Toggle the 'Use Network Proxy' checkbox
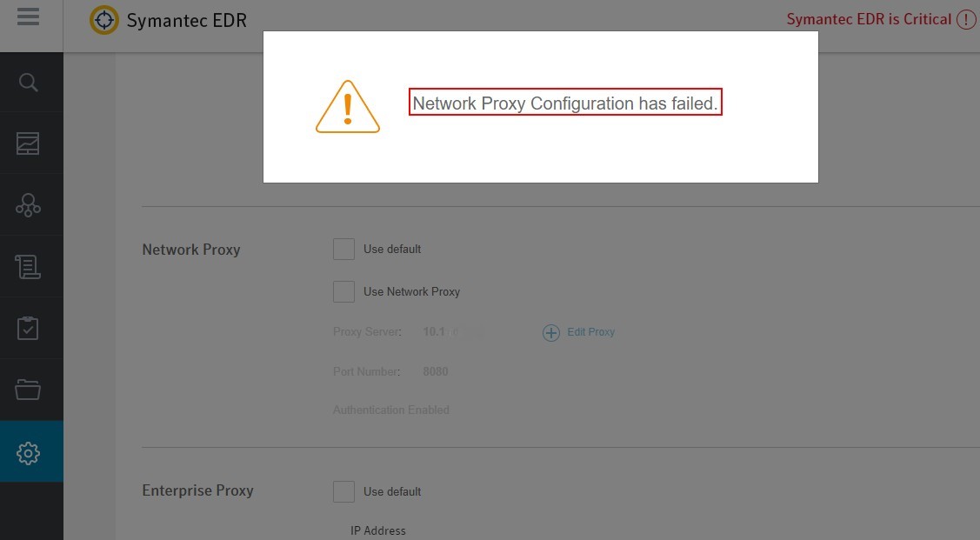This screenshot has width=980, height=540. (x=343, y=291)
